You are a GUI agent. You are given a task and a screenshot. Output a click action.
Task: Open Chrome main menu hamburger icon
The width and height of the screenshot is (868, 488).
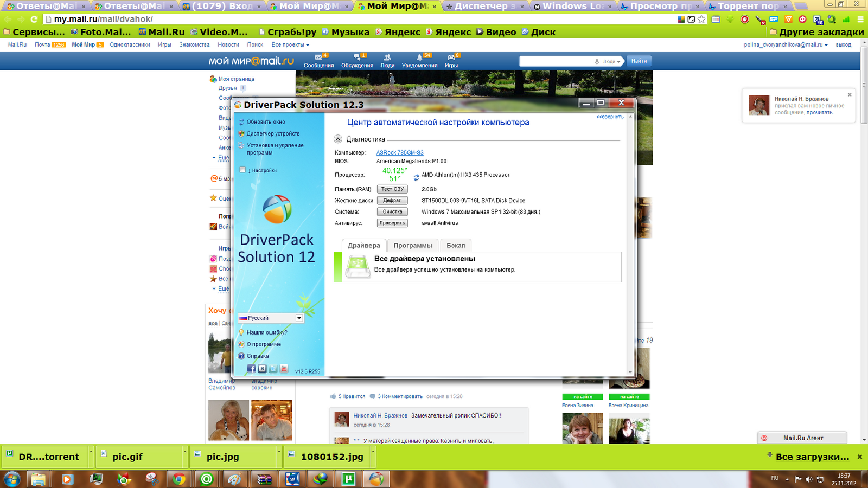click(860, 19)
